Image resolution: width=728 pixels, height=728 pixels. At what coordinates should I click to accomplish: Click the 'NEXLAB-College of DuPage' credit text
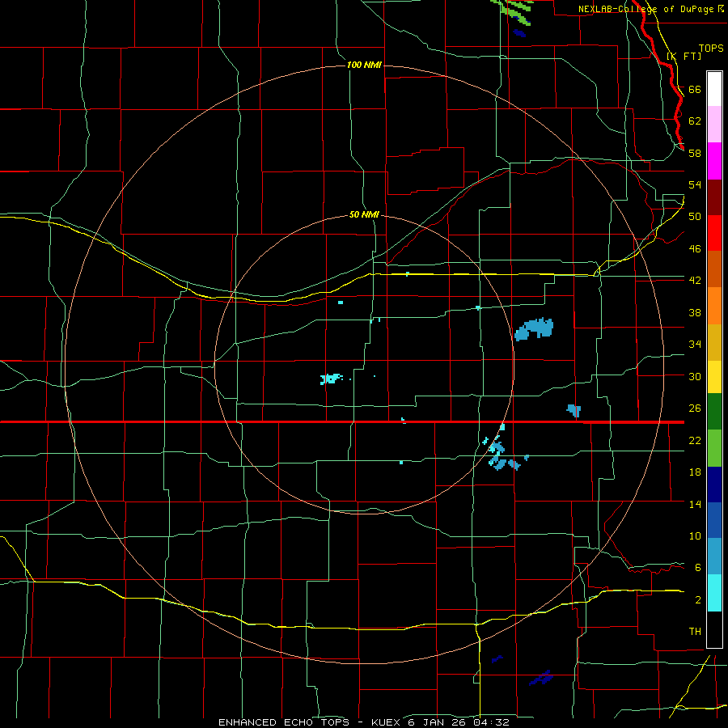(x=645, y=9)
